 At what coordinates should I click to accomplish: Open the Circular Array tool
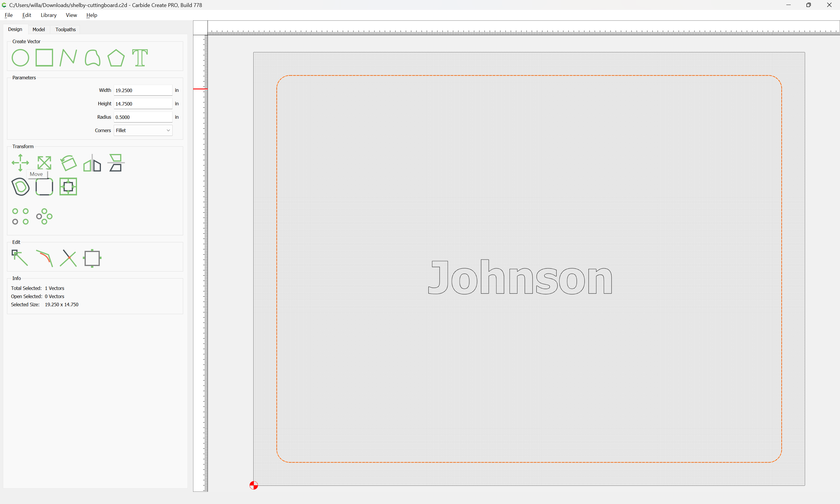tap(44, 216)
